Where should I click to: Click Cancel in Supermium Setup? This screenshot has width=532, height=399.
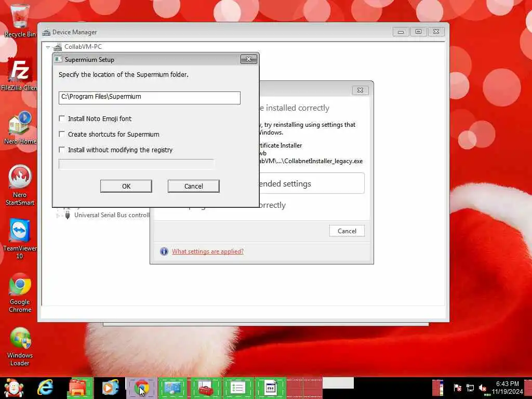pos(194,187)
